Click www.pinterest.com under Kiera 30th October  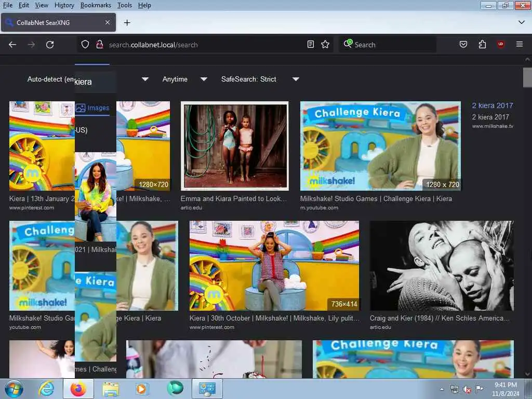[212, 327]
